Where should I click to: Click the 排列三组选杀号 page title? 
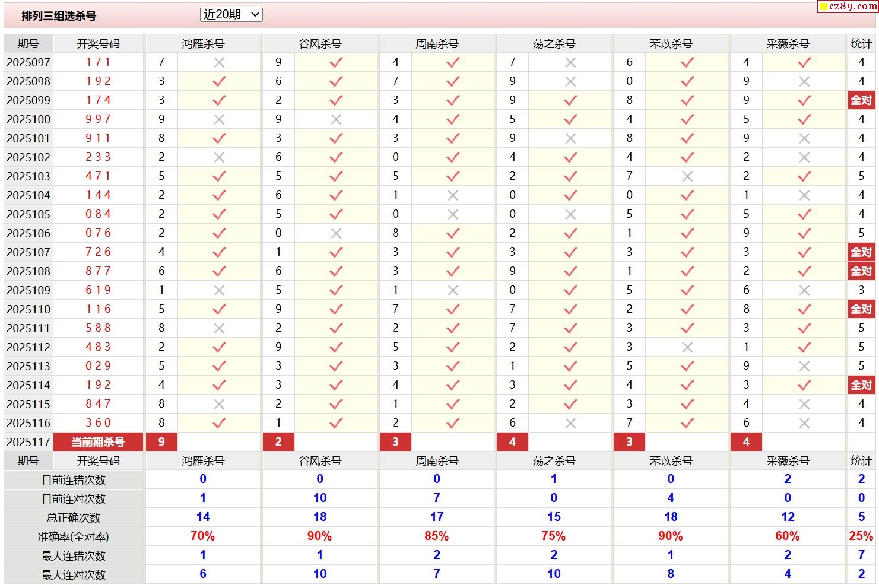click(59, 16)
